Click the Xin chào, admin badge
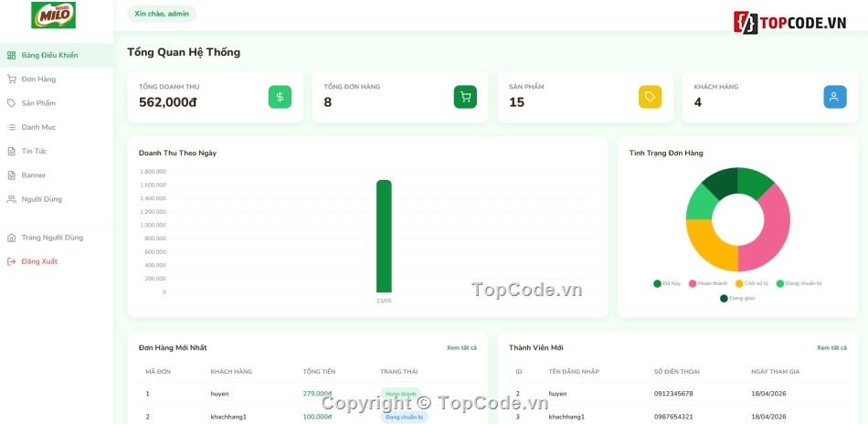This screenshot has width=868, height=424. [162, 14]
